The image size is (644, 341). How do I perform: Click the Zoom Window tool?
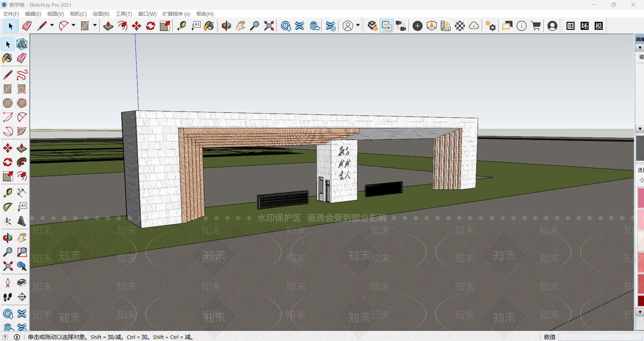click(22, 252)
